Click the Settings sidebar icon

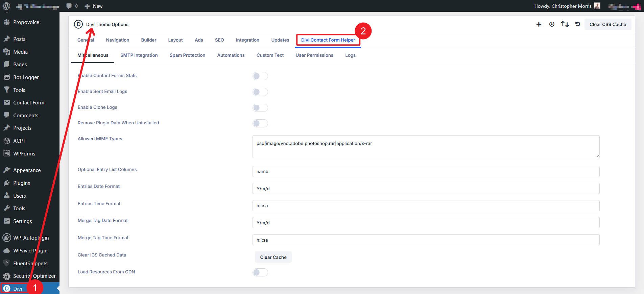[7, 221]
